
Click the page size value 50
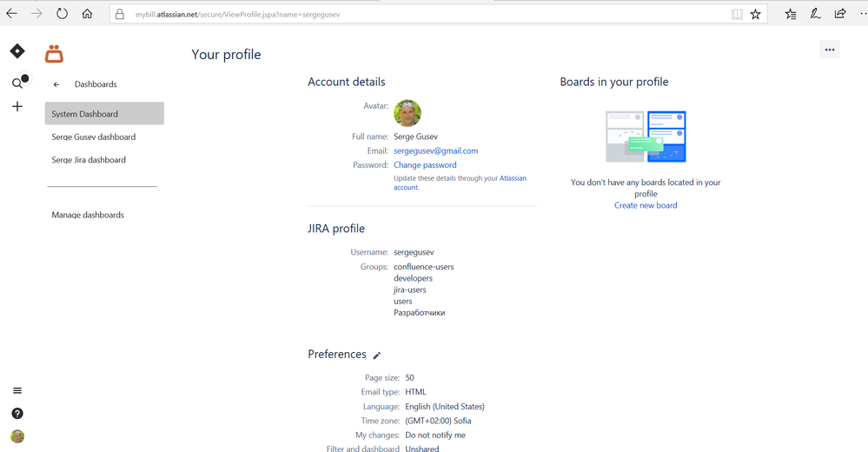409,378
